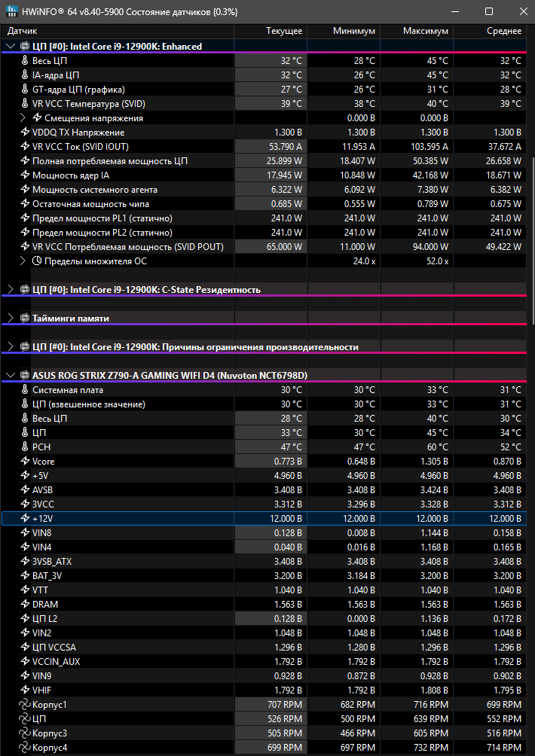Click chip icon of Тайминги памяти header

tap(25, 319)
